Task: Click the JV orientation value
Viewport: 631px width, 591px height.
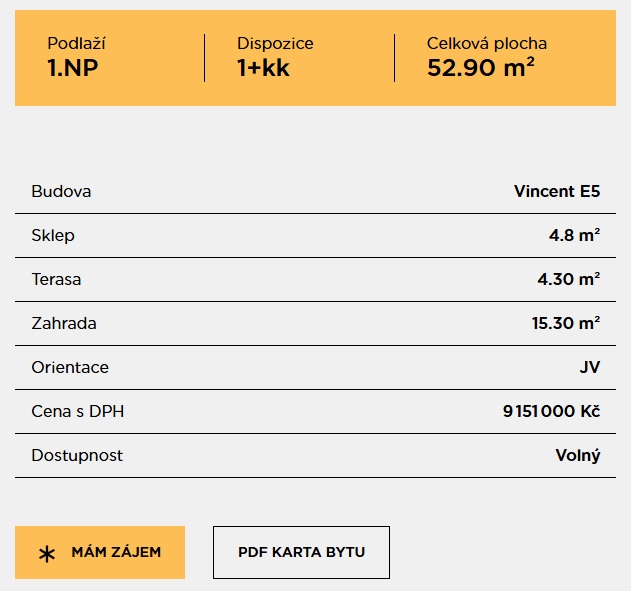Action: click(x=589, y=367)
